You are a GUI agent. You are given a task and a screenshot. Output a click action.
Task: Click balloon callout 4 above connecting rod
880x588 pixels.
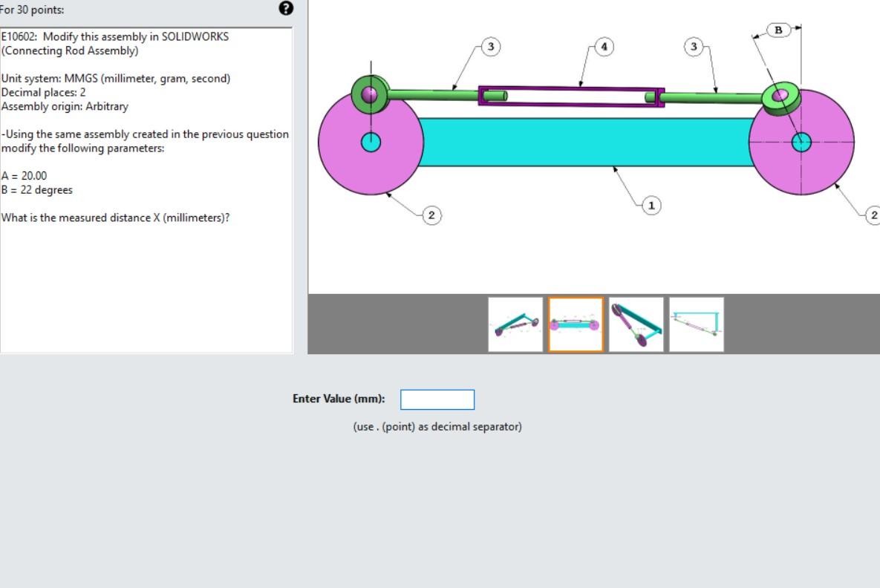604,46
